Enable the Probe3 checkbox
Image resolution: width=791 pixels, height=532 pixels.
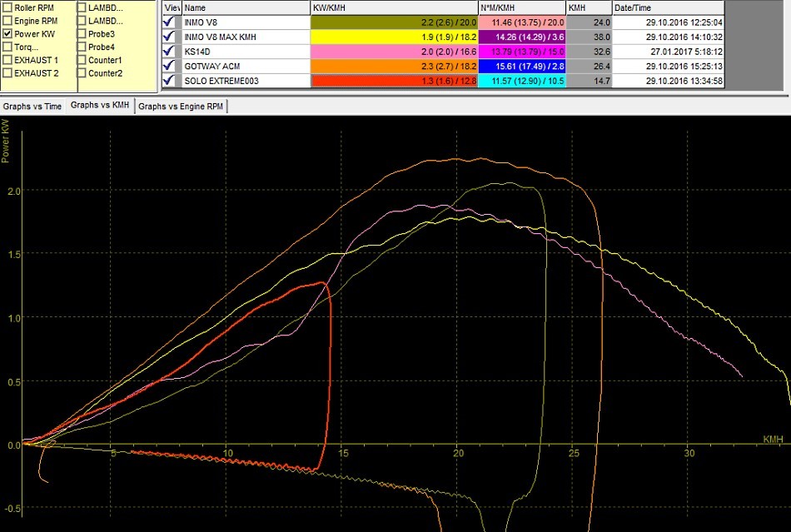click(82, 34)
